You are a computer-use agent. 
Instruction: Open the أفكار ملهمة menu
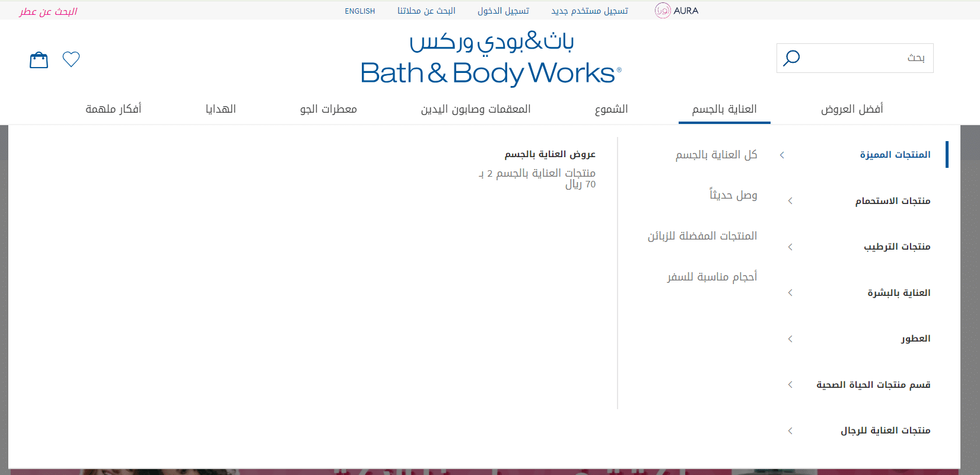point(113,109)
